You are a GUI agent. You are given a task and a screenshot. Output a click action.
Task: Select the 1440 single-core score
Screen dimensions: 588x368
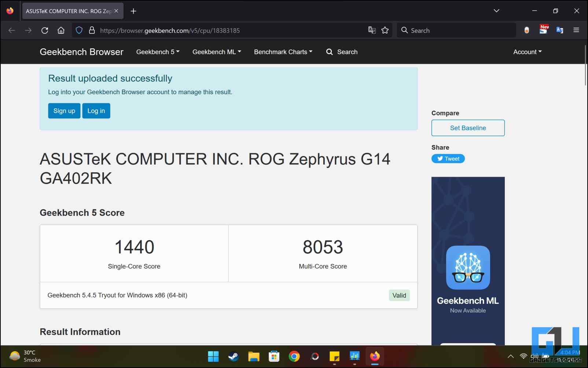134,247
